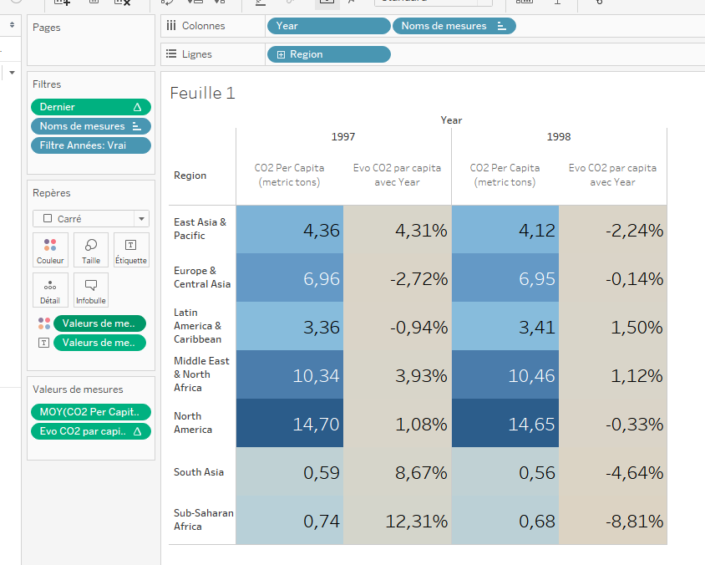Select the Filtre Années: Vrai filter pill
705x565 pixels.
(x=91, y=146)
